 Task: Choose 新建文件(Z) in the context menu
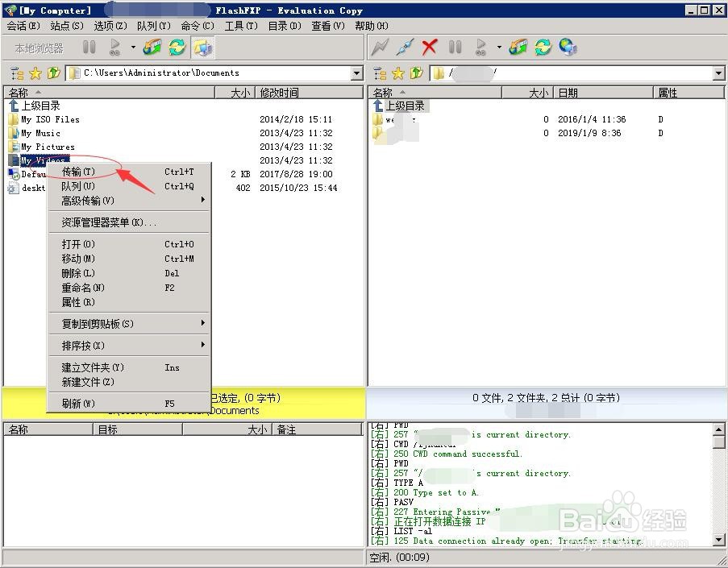(129, 382)
